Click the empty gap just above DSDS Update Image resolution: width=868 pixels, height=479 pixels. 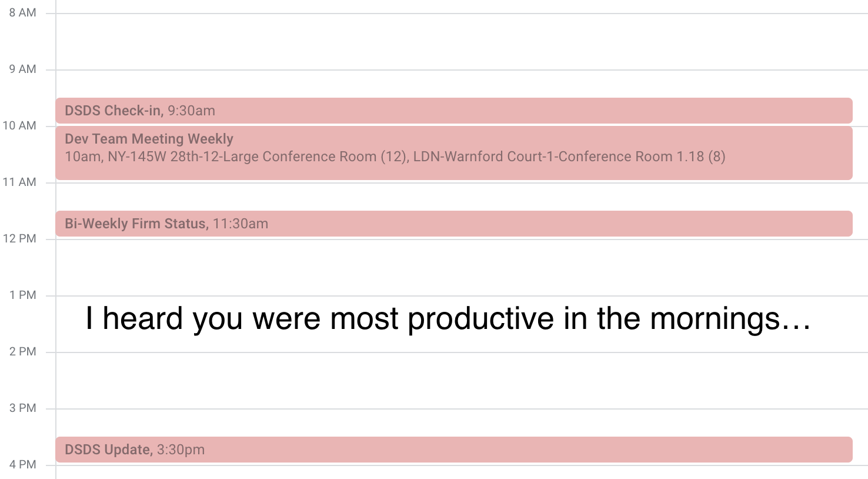[x=453, y=423]
